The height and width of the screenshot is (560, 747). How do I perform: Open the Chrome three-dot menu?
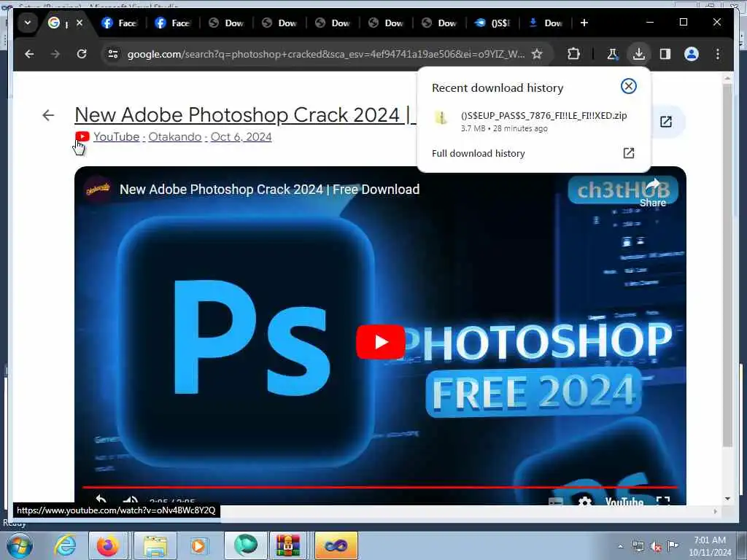click(718, 54)
